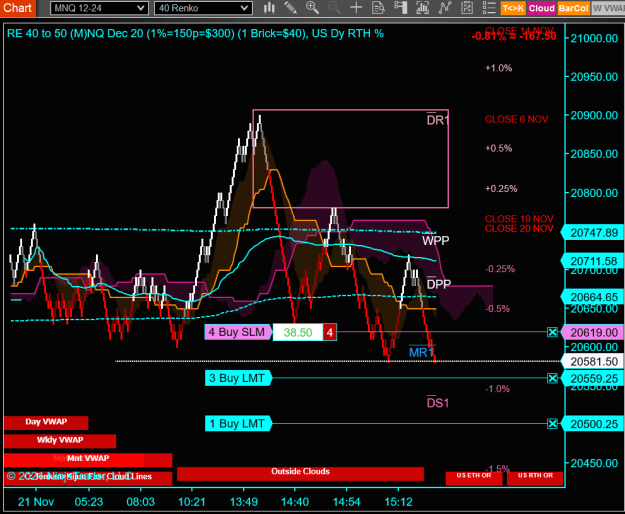625x514 pixels.
Task: Open the indicators line-graph icon
Action: pyautogui.click(x=444, y=8)
